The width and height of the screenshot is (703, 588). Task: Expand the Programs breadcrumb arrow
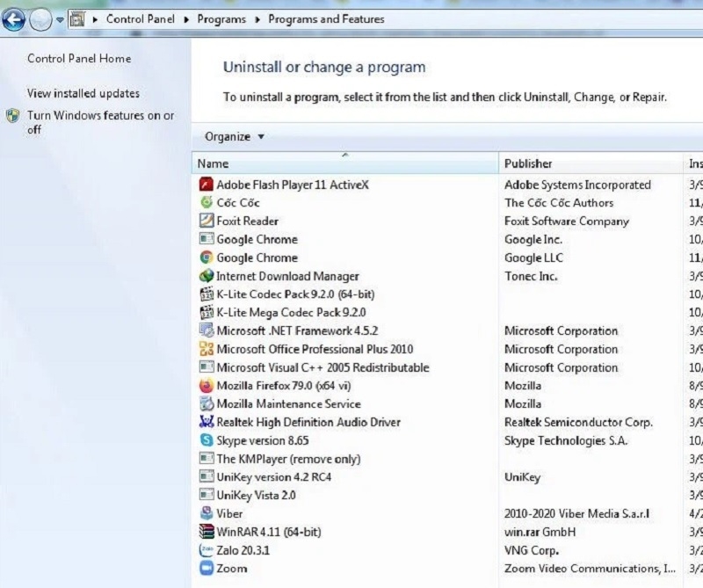257,18
